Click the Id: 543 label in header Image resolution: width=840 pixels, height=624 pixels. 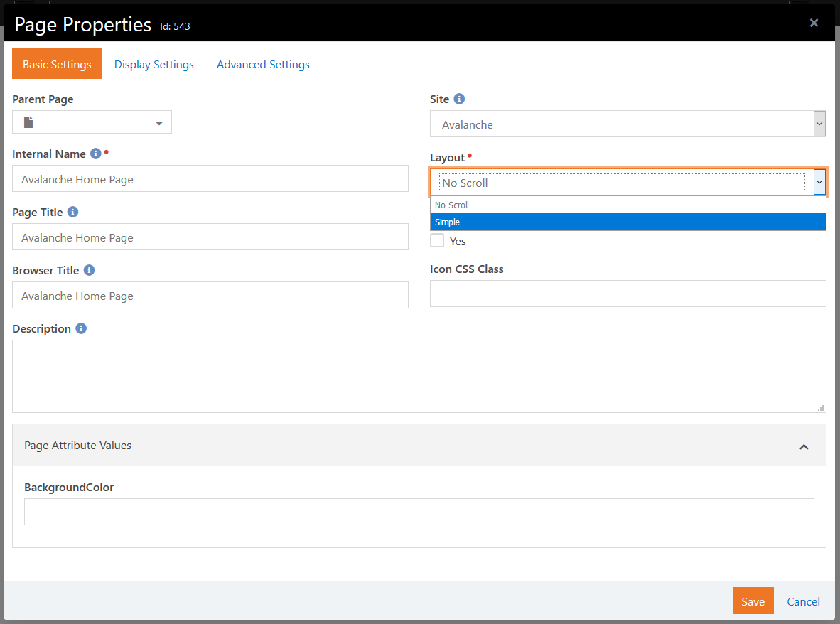[176, 26]
